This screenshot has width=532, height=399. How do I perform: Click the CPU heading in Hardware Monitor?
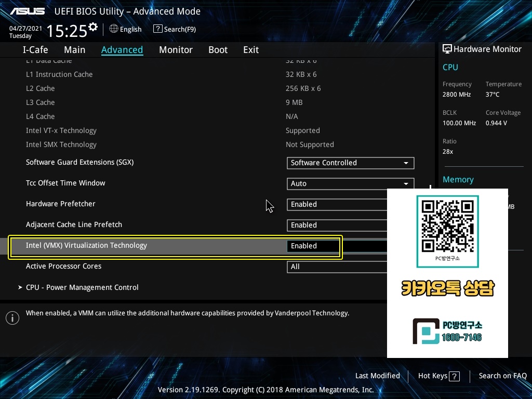450,67
